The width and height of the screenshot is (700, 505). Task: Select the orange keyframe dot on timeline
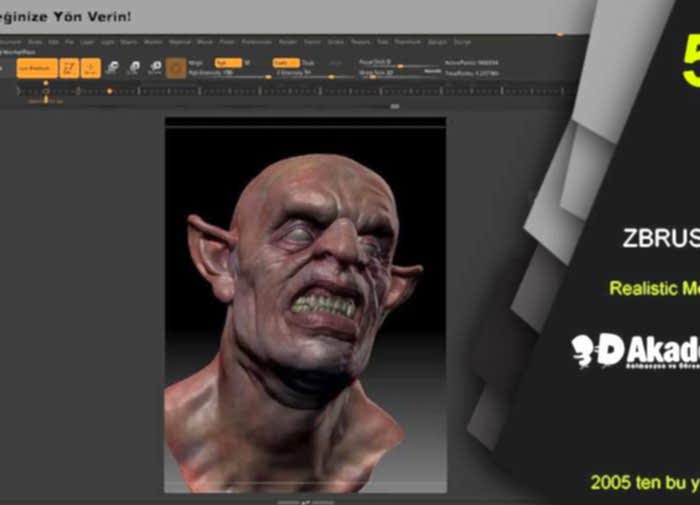(110, 92)
